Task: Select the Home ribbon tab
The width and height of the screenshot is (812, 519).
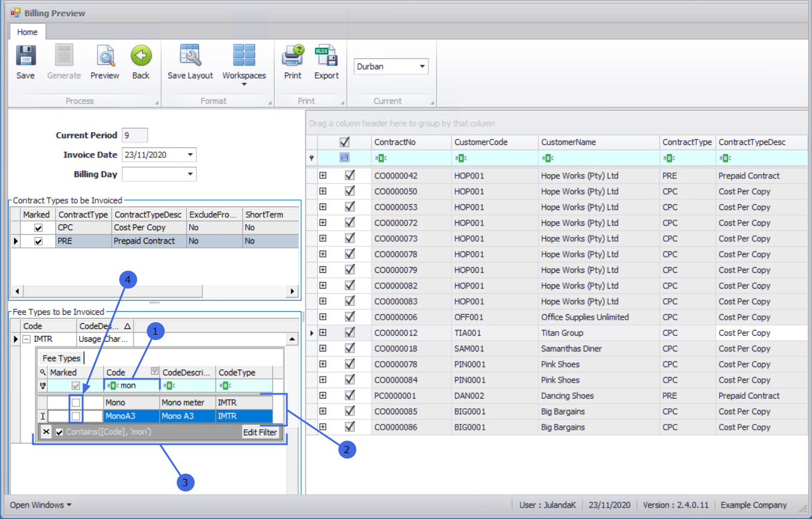Action: pos(27,32)
